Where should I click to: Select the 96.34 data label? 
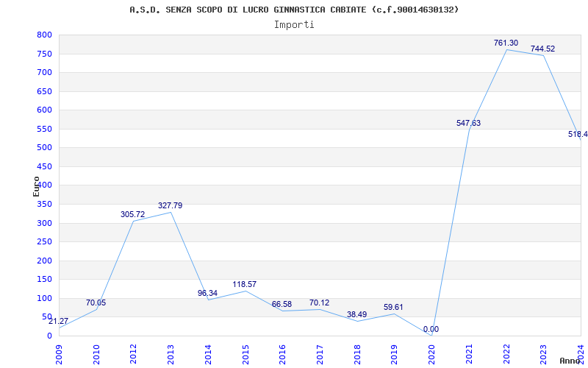click(x=207, y=293)
